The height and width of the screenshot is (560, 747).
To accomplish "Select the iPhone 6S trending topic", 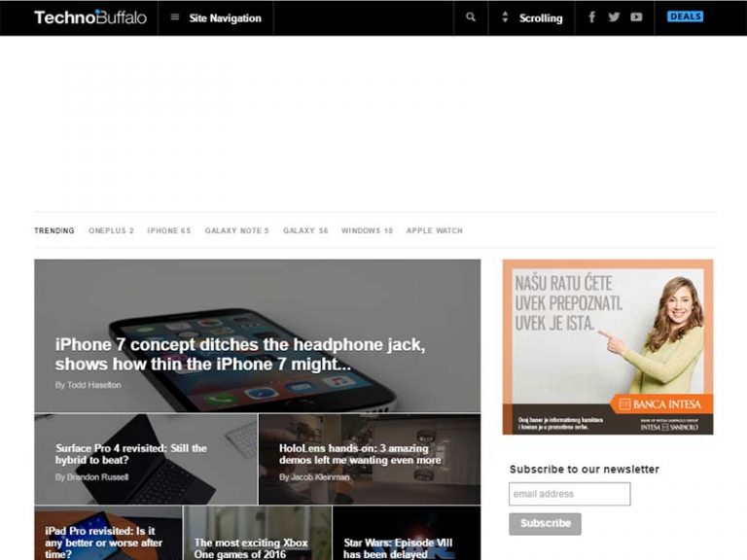I will [x=169, y=230].
